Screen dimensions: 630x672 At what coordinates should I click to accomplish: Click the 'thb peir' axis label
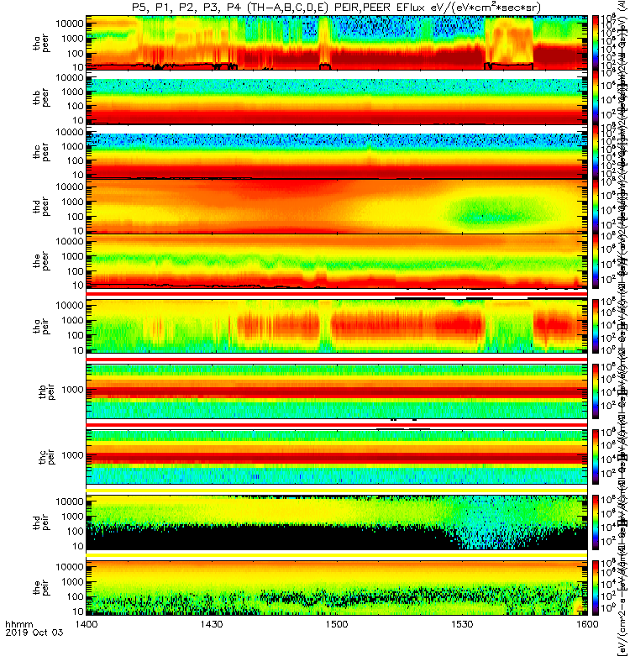point(47,391)
